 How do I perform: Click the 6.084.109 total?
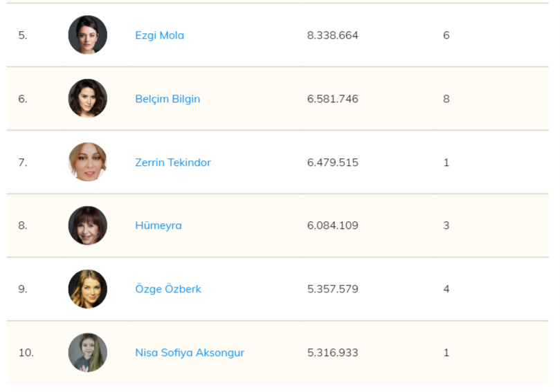pos(333,225)
